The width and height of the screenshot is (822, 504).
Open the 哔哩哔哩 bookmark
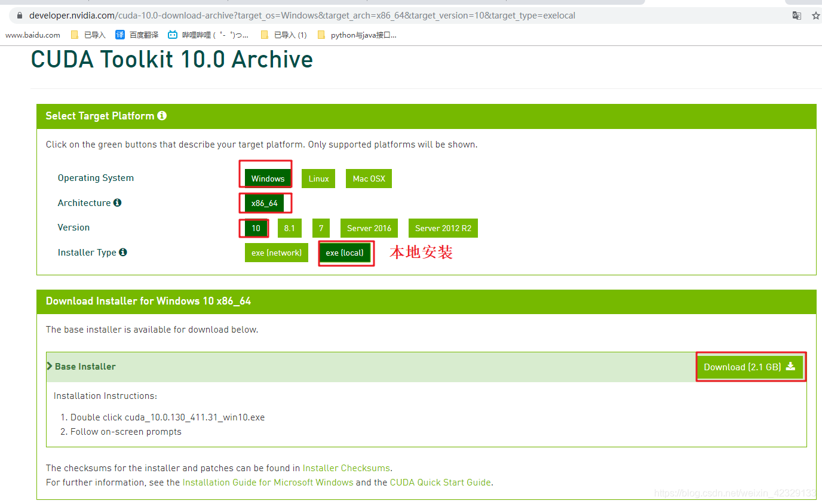pos(208,35)
